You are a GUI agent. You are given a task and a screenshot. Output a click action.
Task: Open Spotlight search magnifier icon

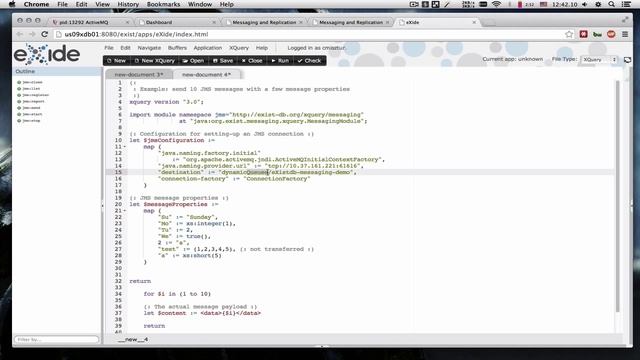click(611, 4)
